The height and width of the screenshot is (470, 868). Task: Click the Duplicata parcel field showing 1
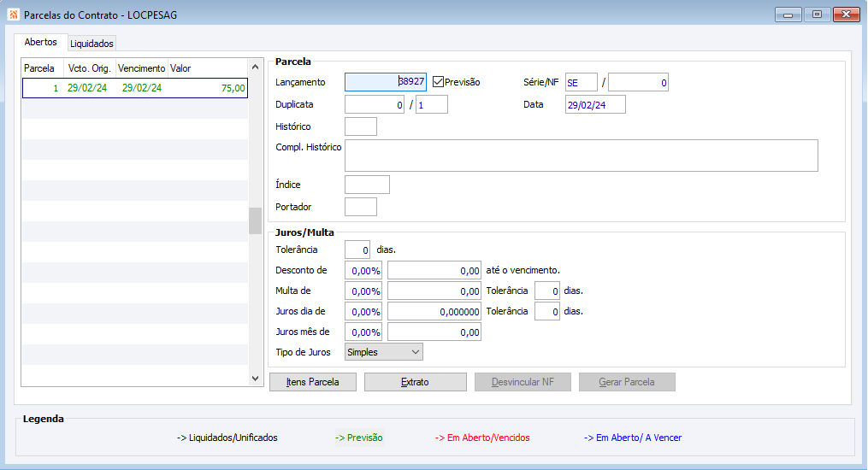click(x=432, y=104)
